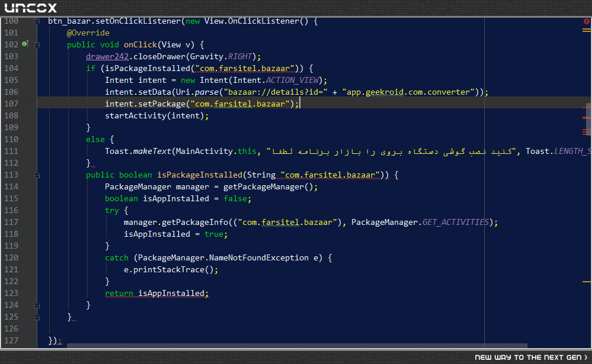This screenshot has width=592, height=364.
Task: Click the 'catch' keyword on line 120
Action: pyautogui.click(x=117, y=257)
